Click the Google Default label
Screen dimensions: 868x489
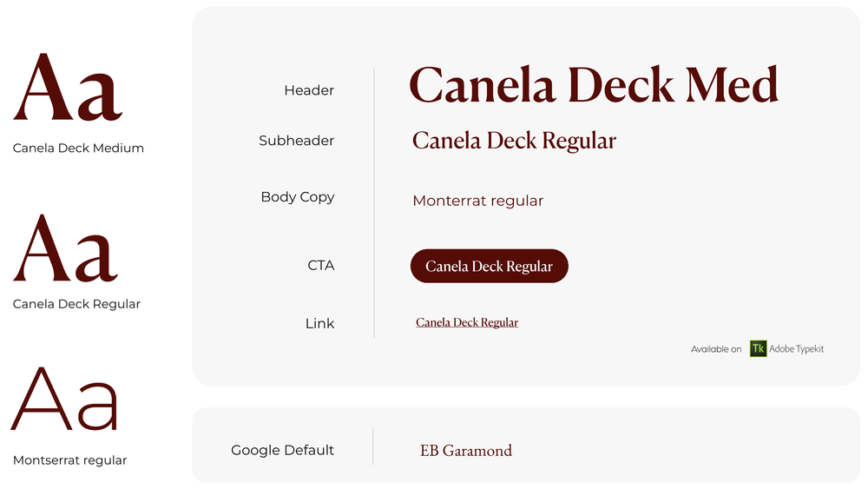(x=282, y=450)
